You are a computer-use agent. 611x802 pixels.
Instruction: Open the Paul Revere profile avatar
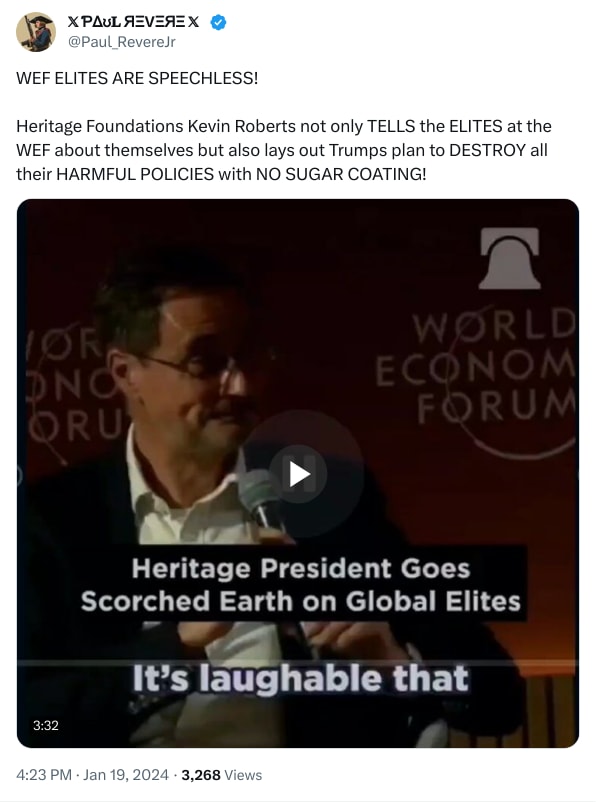[35, 32]
